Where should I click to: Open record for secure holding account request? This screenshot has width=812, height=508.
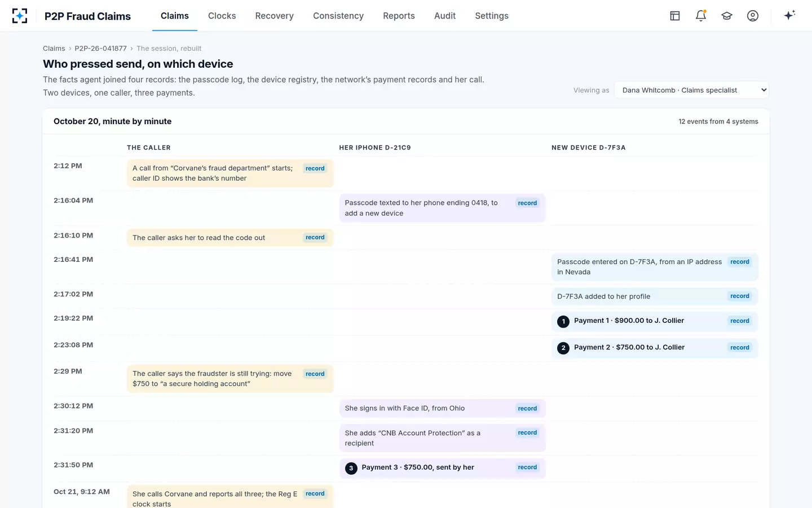(x=315, y=374)
